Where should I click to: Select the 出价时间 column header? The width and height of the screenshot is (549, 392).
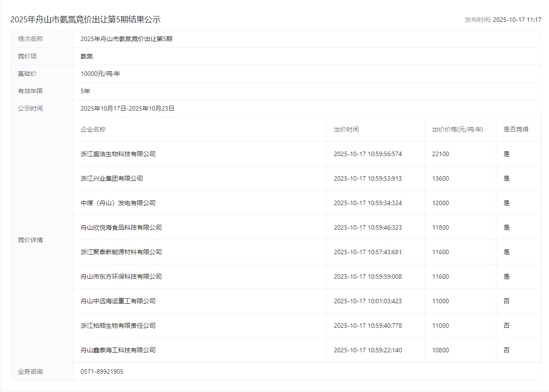click(346, 129)
